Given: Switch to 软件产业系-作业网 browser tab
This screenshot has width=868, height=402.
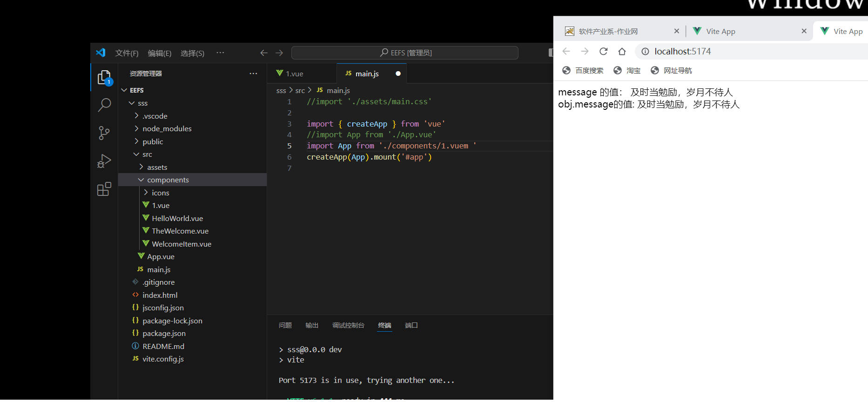Looking at the screenshot, I should (x=621, y=31).
